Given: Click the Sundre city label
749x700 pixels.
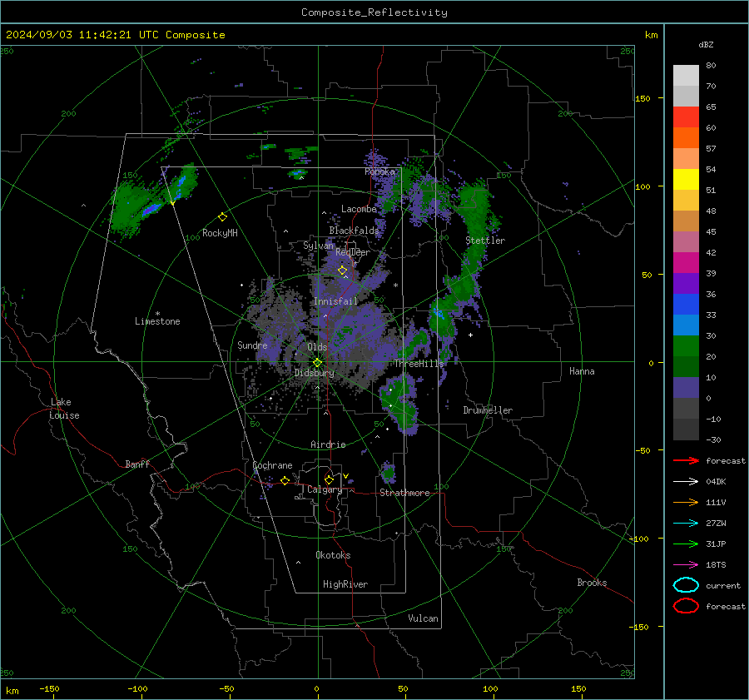Looking at the screenshot, I should [252, 345].
